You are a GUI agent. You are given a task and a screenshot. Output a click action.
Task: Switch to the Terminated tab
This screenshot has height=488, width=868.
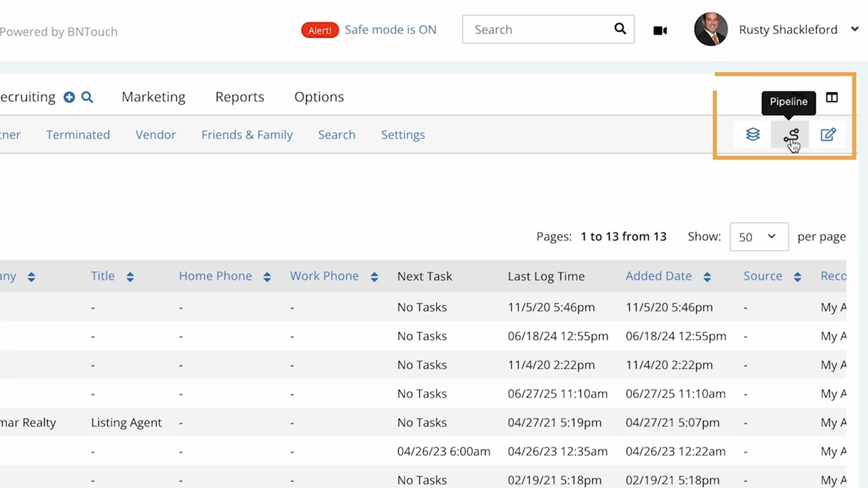[x=78, y=135]
